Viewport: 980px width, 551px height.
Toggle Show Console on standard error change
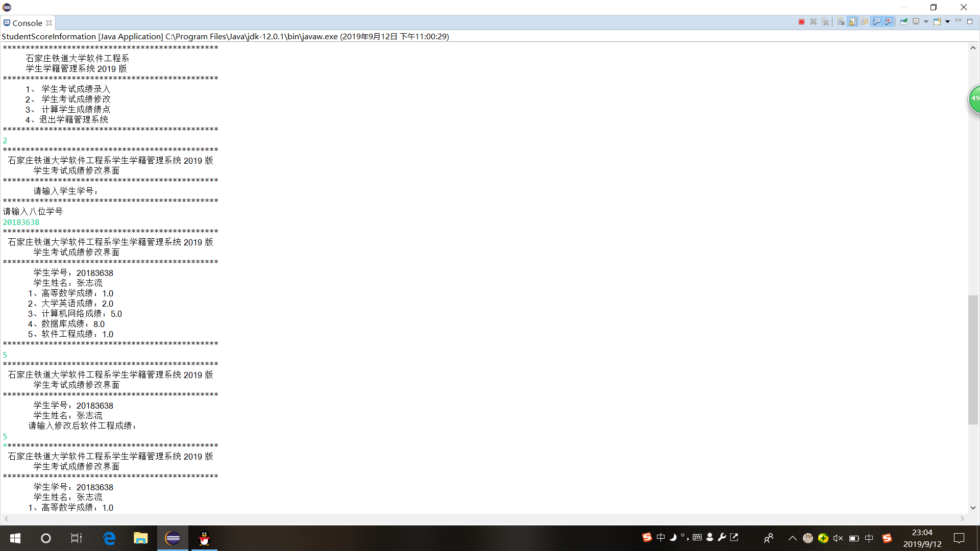(889, 21)
